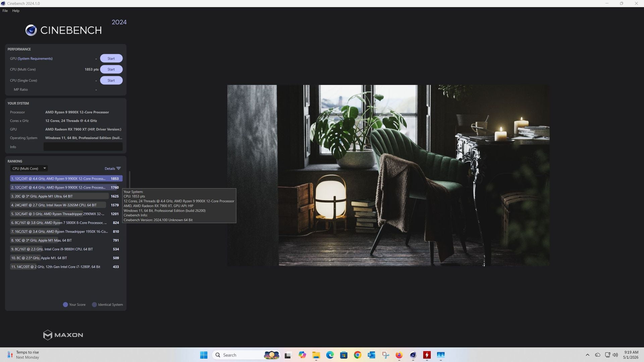Start the GPU benchmark

[x=111, y=58]
